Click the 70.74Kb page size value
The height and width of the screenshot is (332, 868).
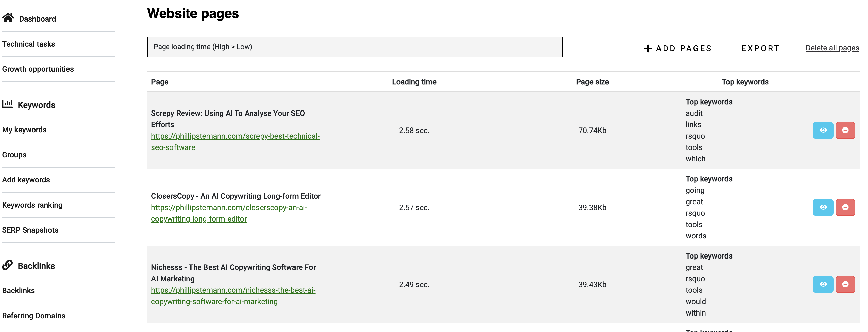[x=592, y=130]
